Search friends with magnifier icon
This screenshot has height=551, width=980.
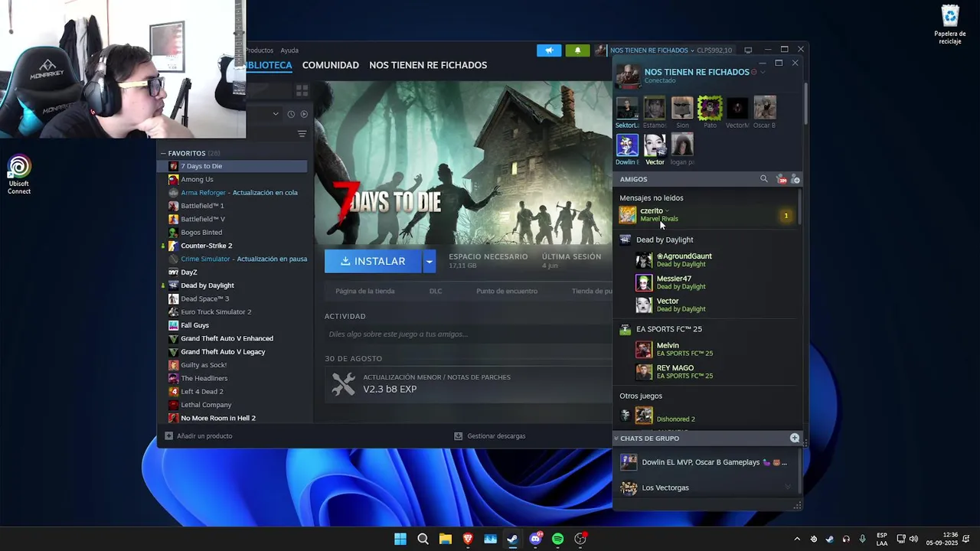pyautogui.click(x=763, y=179)
